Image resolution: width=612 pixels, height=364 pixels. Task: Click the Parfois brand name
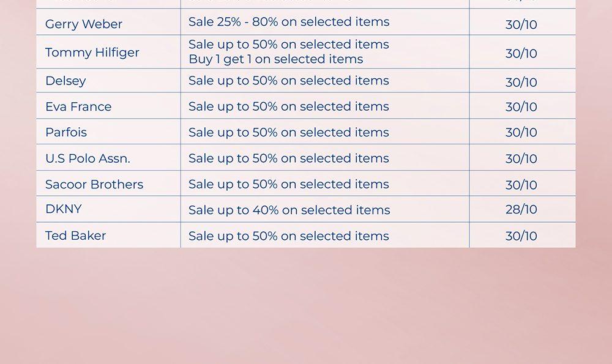pos(66,132)
